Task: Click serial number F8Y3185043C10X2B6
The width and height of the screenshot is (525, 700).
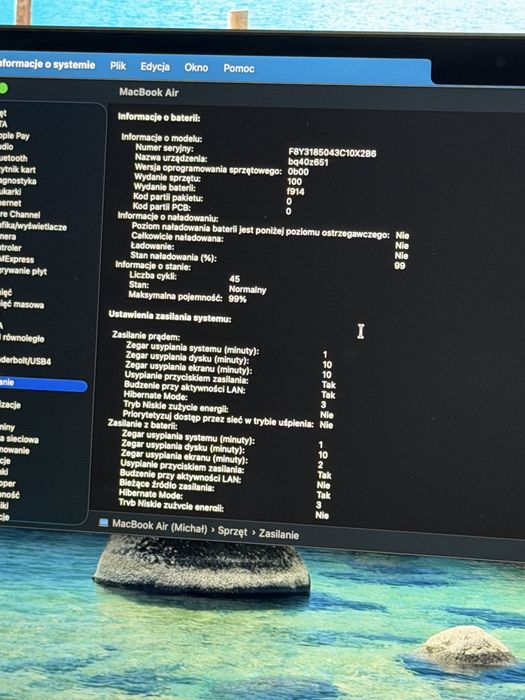Action: point(332,154)
